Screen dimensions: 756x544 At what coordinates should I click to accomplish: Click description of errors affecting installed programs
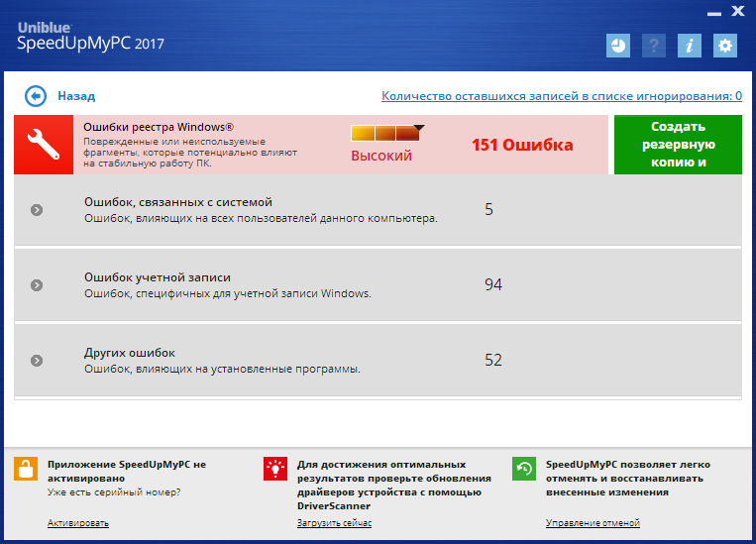pos(222,369)
